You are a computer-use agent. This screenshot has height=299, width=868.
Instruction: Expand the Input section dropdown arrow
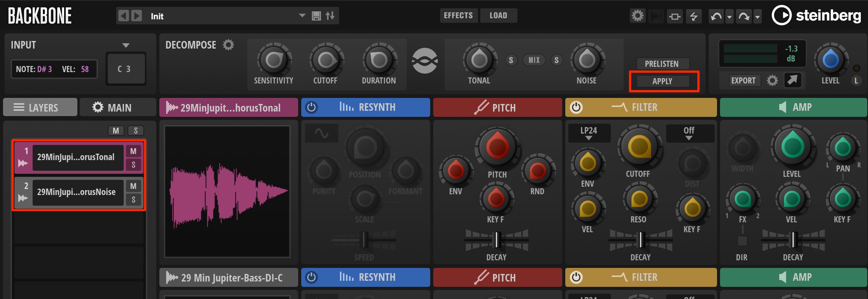pos(126,45)
